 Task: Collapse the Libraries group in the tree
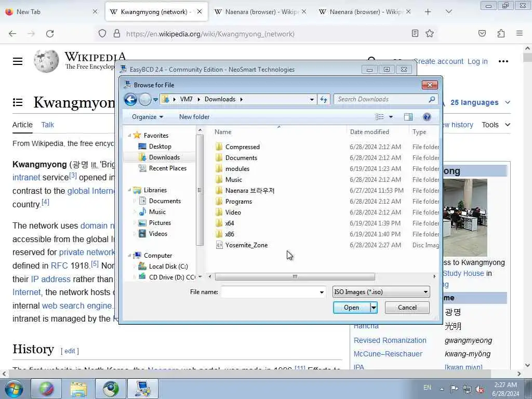click(129, 190)
